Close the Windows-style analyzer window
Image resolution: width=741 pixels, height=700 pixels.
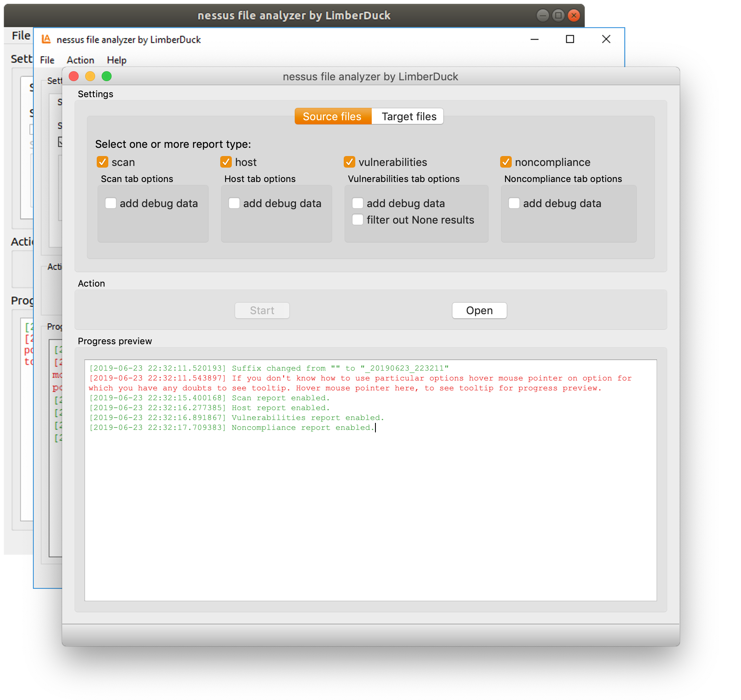606,39
